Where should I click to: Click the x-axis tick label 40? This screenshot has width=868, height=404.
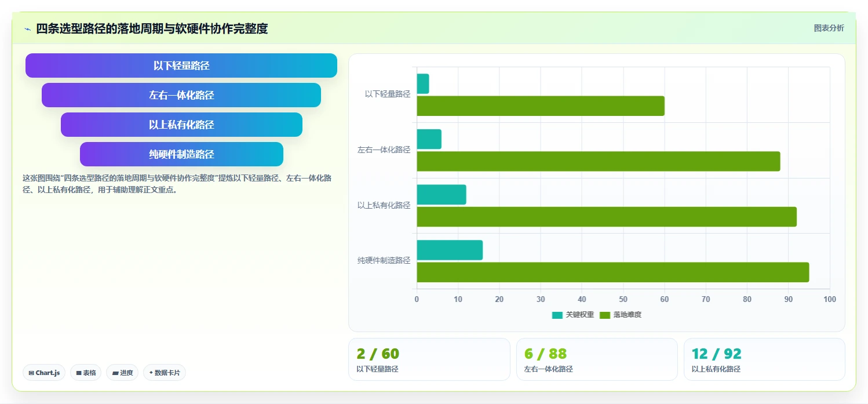click(582, 299)
